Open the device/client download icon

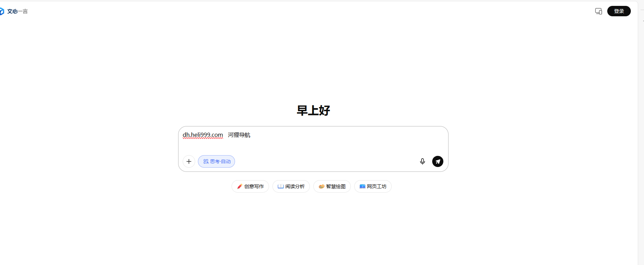pos(599,11)
